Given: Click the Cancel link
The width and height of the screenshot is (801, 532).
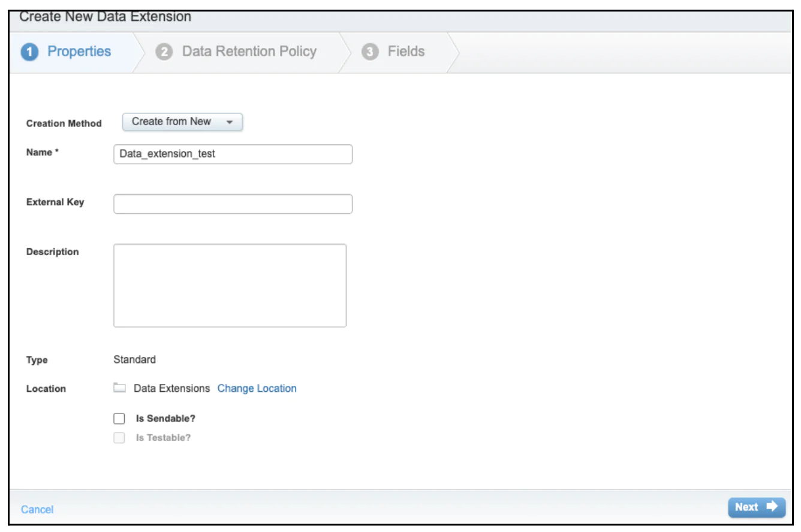Looking at the screenshot, I should [x=37, y=509].
